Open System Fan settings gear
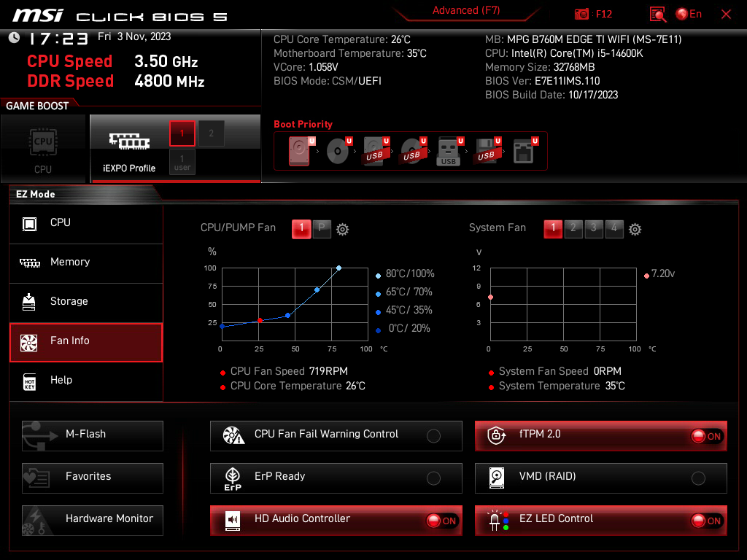 [x=635, y=230]
